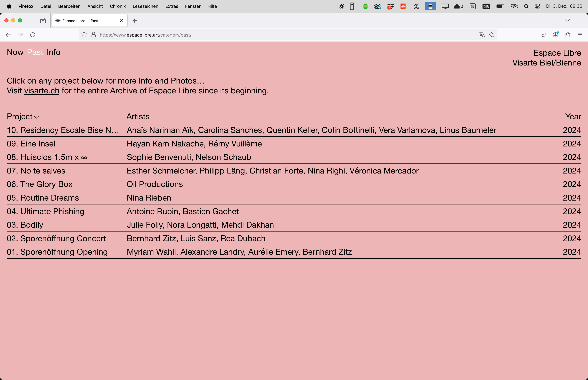588x380 pixels.
Task: Click the page reload button
Action: coord(32,35)
